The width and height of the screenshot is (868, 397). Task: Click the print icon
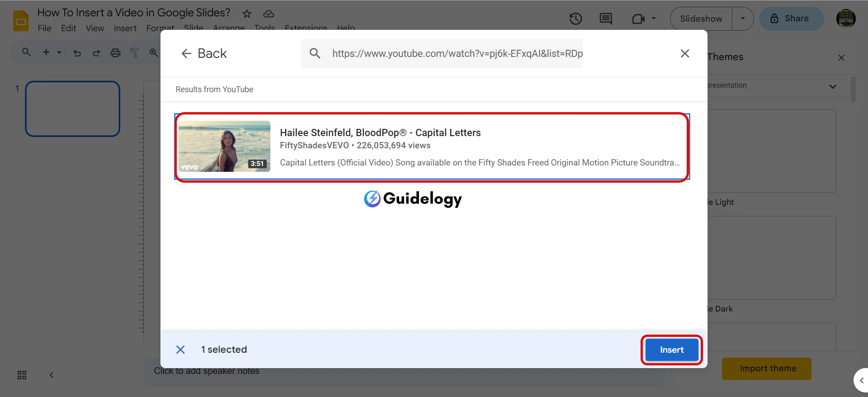(x=116, y=53)
